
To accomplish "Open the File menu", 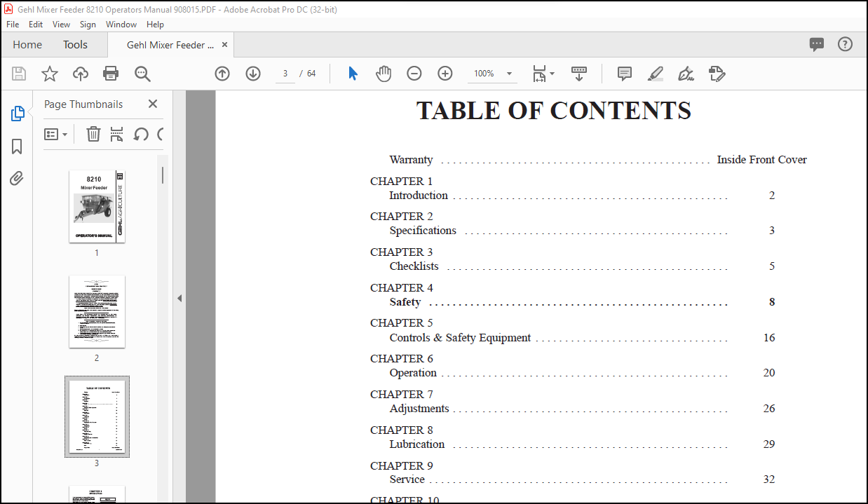I will point(13,24).
